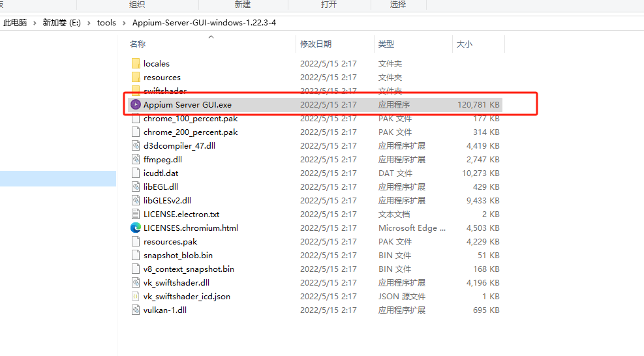Select the d3dcompiler_47.dll file icon
The width and height of the screenshot is (644, 356).
coord(136,146)
